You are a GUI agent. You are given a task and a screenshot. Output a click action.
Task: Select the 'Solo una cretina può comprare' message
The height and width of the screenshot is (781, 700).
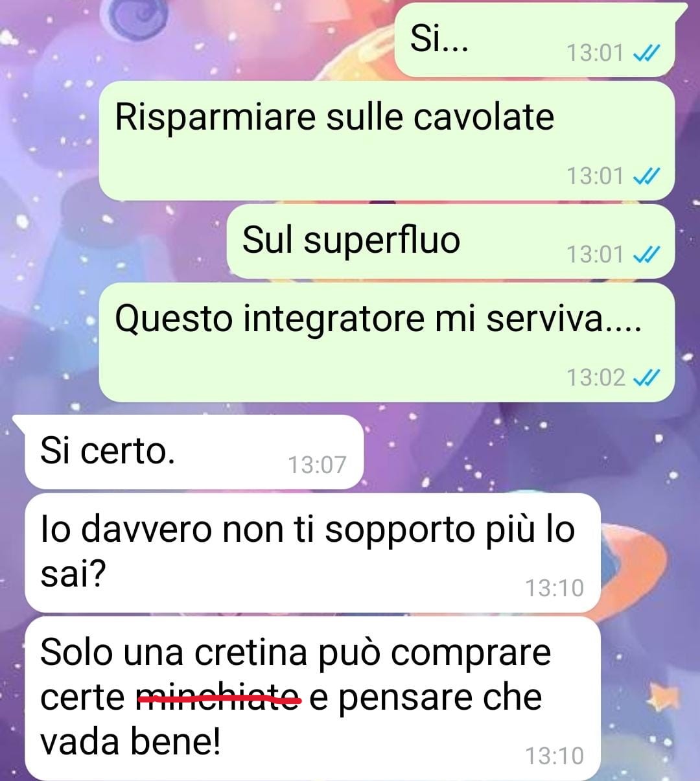tap(312, 699)
